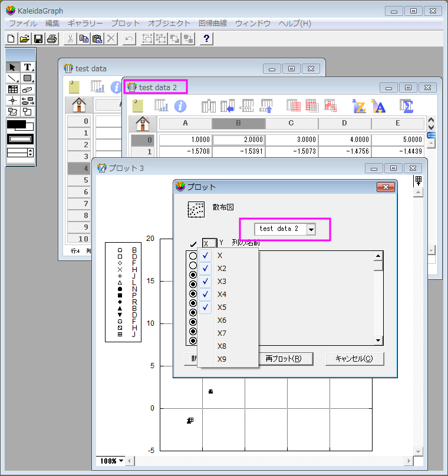448x476 pixels.
Task: Select the first radio button in the column list
Action: click(193, 256)
